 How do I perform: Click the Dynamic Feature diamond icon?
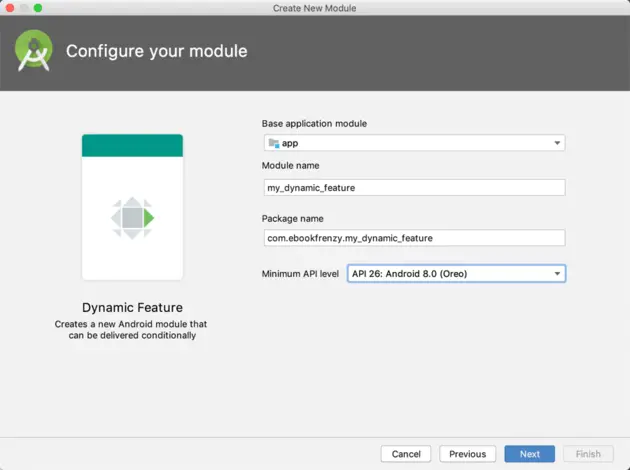click(x=132, y=217)
